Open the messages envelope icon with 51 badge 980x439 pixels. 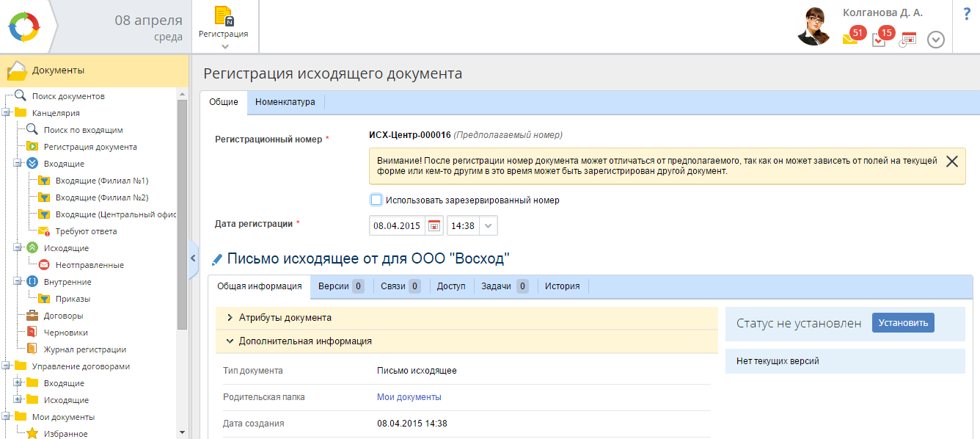(x=851, y=38)
